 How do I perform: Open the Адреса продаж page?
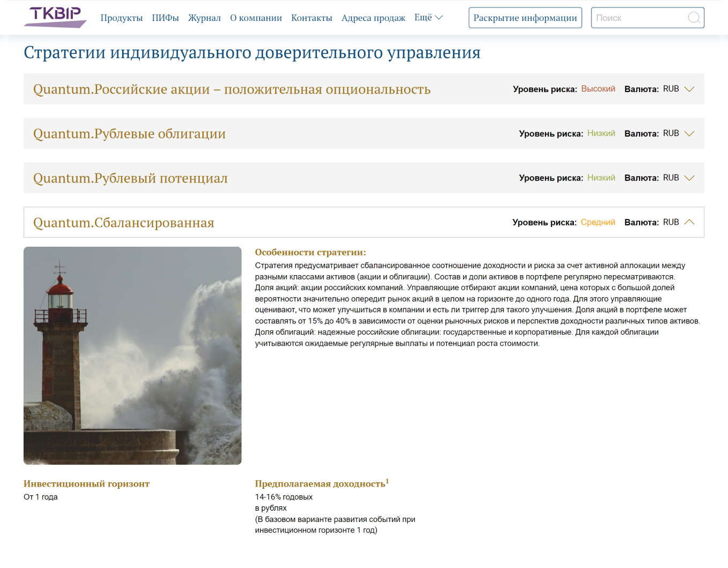tap(373, 17)
